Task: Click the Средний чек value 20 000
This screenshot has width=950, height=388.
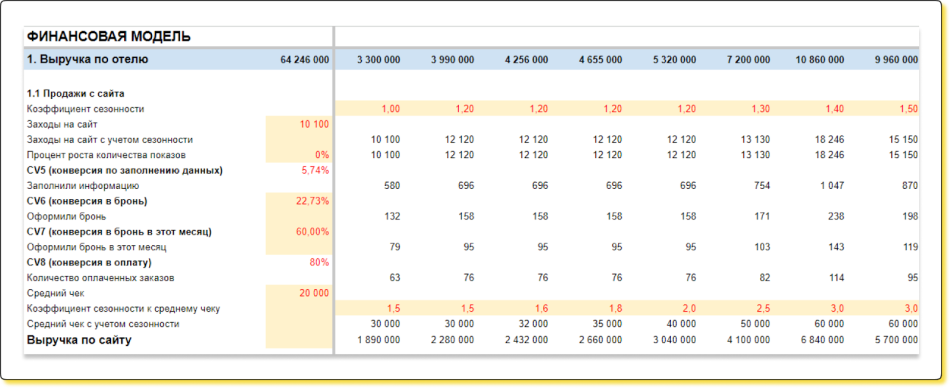Action: point(314,293)
